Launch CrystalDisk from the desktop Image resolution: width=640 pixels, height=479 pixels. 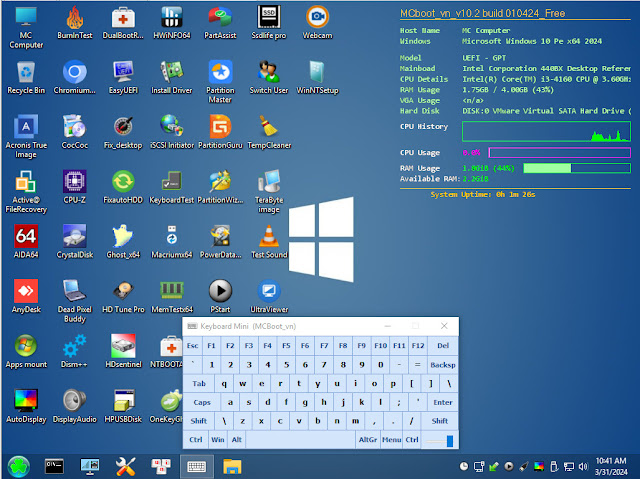click(x=74, y=236)
